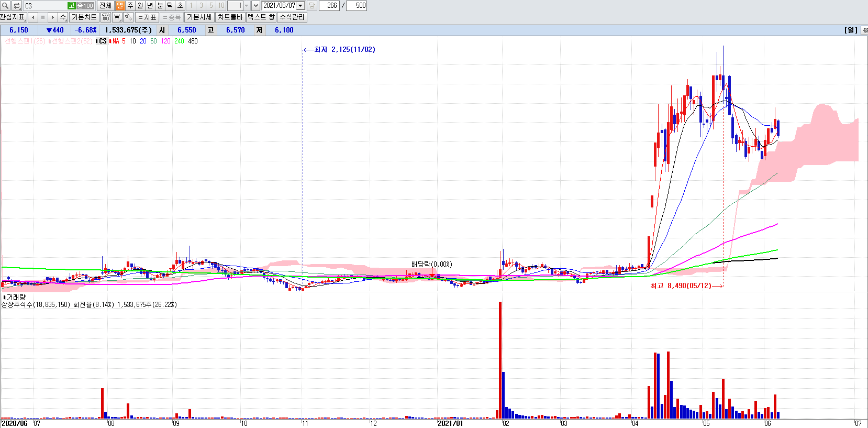This screenshot has height=428, width=868.
Task: Click the swap/refresh arrows icon
Action: (17, 6)
